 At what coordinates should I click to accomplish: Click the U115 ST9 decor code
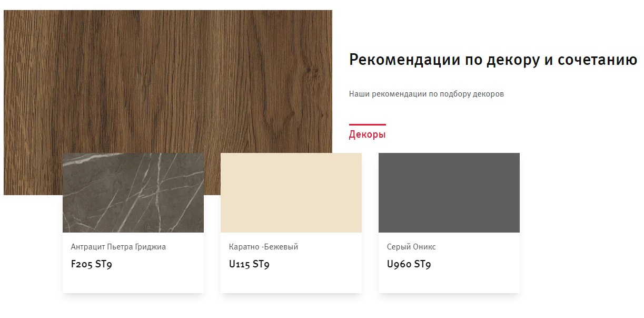point(250,264)
